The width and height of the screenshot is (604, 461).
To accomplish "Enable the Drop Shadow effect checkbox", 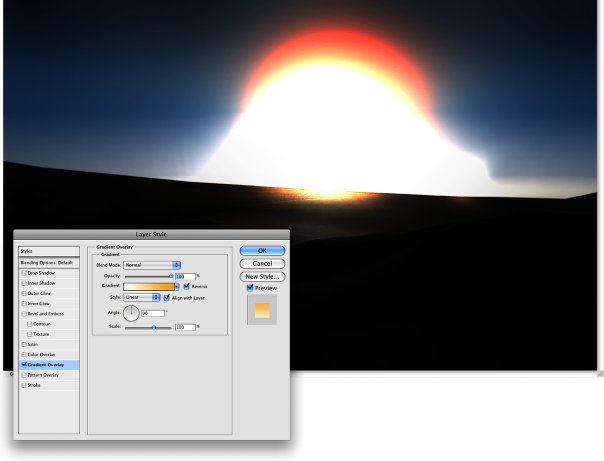I will tap(24, 273).
